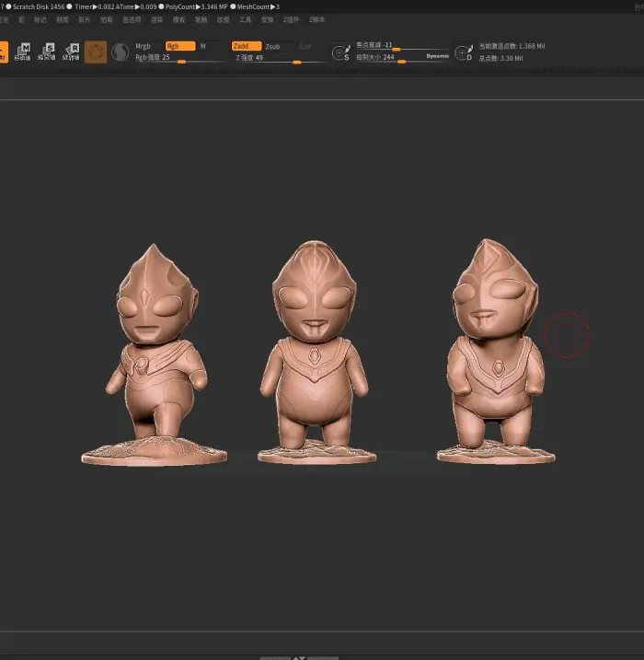Open the Z脚本 (Zscript) menu
This screenshot has width=644, height=660.
(x=316, y=19)
